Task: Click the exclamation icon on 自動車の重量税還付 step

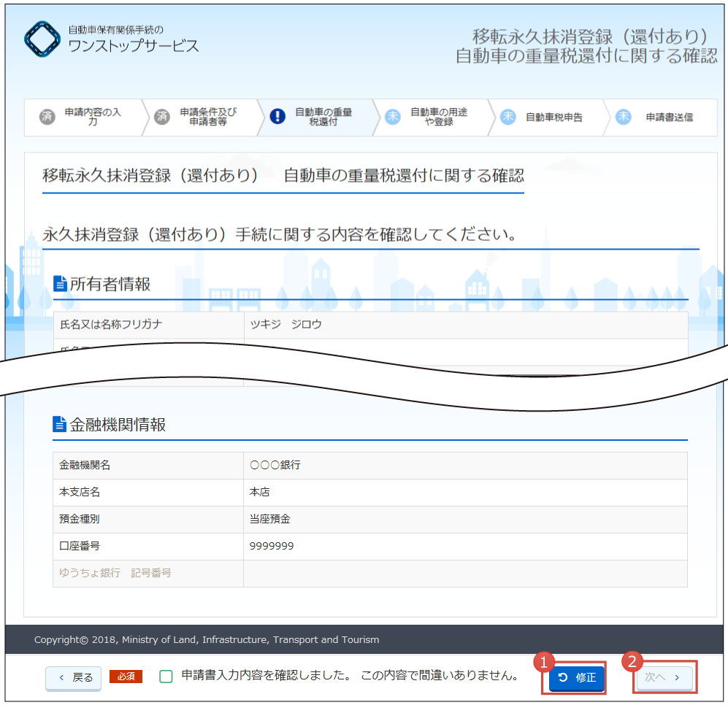Action: click(x=277, y=117)
